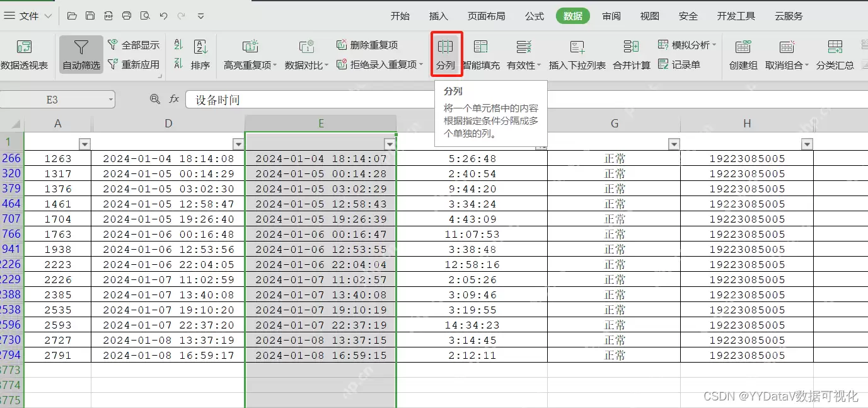868x408 pixels.
Task: Launch the 分列 text-to-columns tool
Action: 446,55
